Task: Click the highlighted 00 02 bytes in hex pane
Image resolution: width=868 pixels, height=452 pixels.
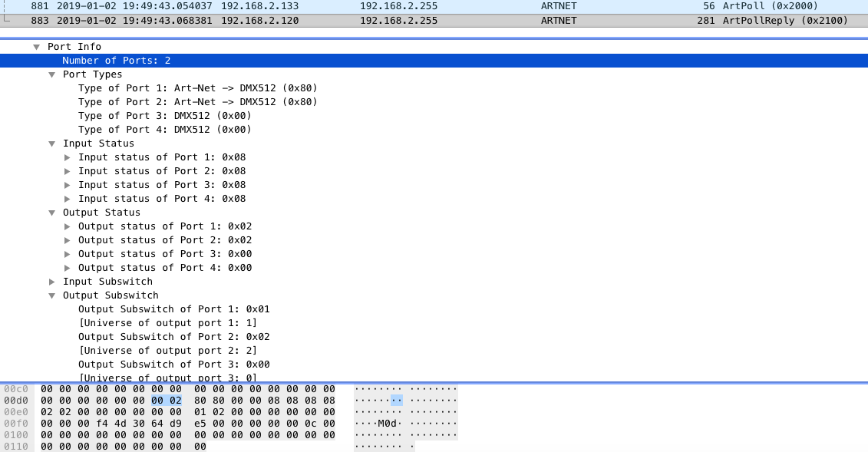Action: pyautogui.click(x=165, y=400)
